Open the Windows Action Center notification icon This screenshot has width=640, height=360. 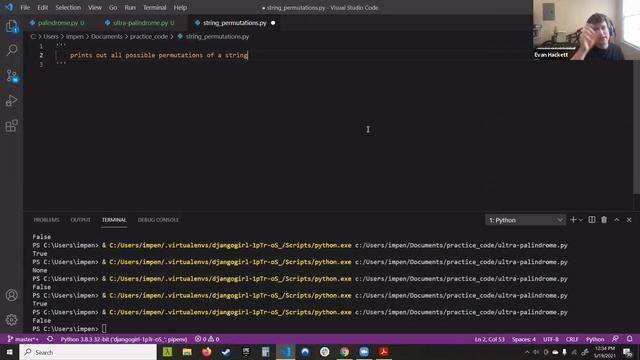point(628,352)
